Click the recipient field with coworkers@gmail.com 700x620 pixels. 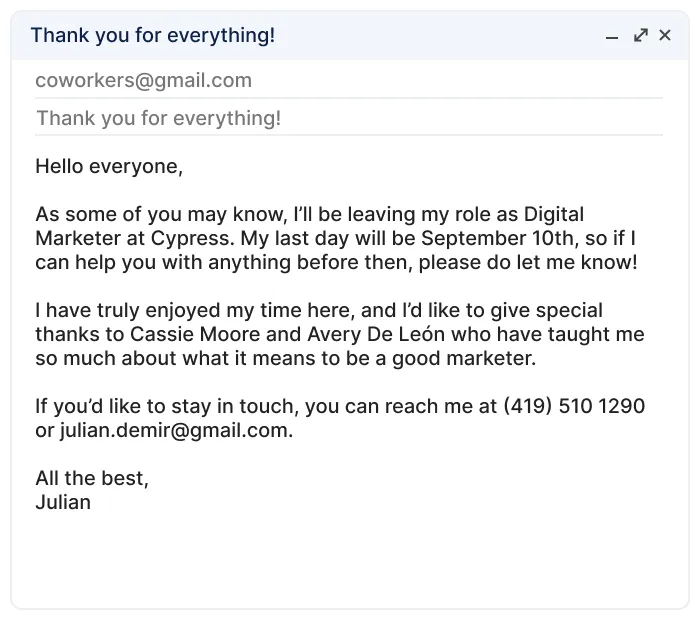(x=143, y=80)
